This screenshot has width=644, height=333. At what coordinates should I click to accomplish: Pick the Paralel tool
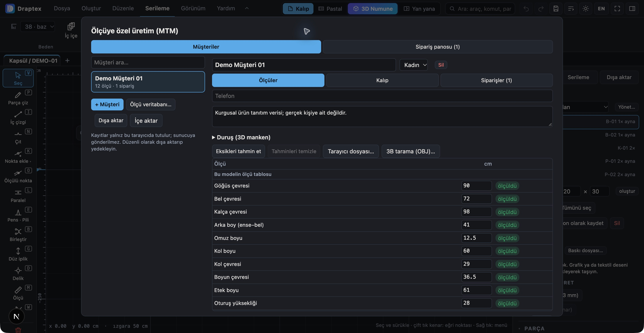(18, 195)
